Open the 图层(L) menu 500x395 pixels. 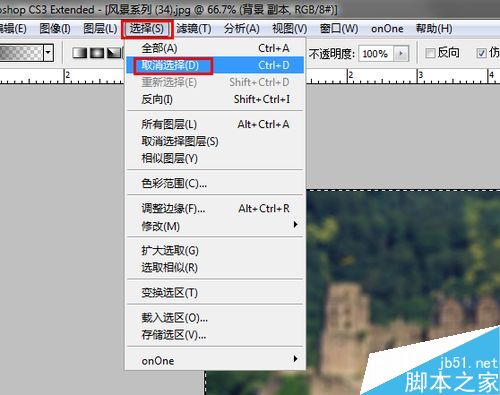[x=100, y=29]
